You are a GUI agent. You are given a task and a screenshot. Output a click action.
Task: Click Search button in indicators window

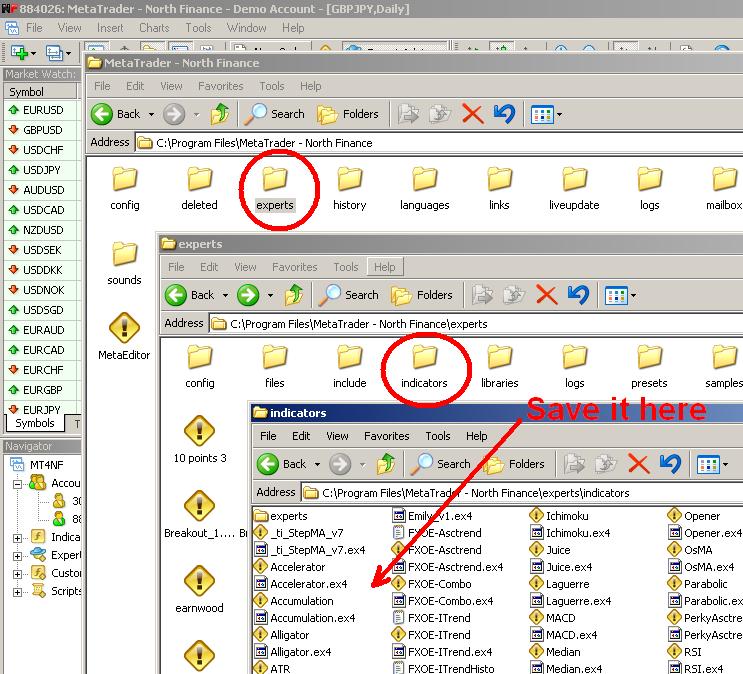click(440, 464)
